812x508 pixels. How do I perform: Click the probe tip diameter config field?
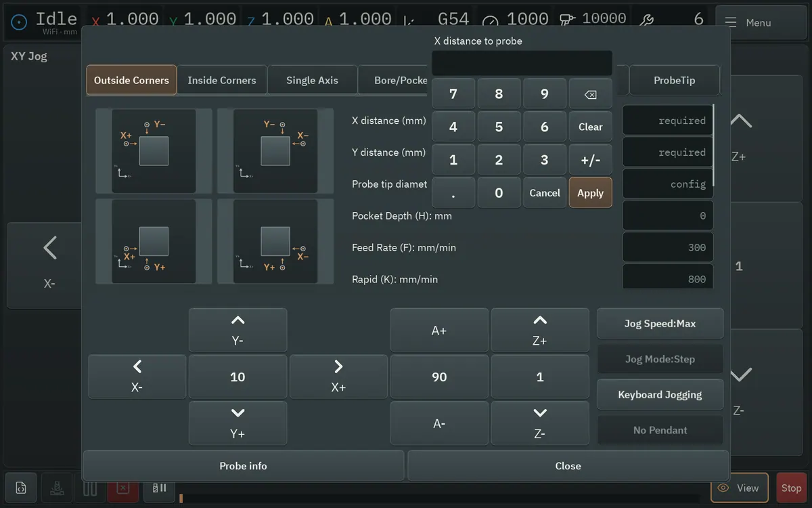667,184
